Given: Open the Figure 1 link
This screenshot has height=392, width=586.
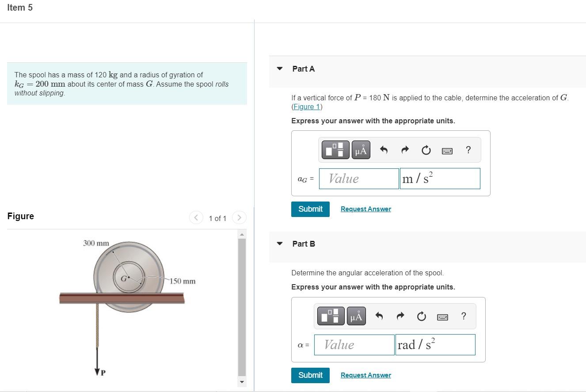Looking at the screenshot, I should pos(307,107).
